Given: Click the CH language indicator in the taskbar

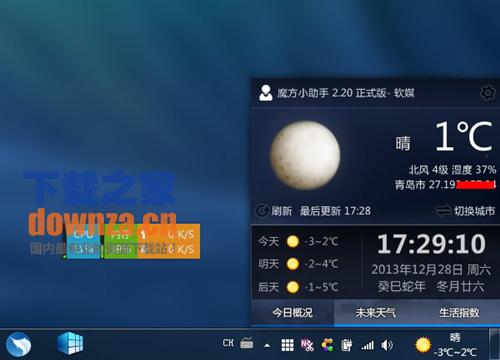Looking at the screenshot, I should pyautogui.click(x=228, y=343).
